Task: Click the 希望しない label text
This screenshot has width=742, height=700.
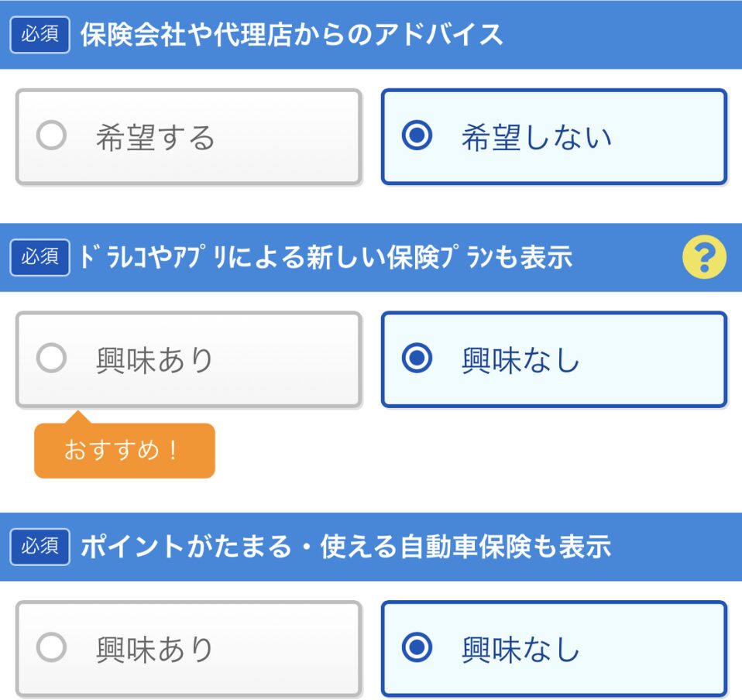Action: tap(537, 138)
